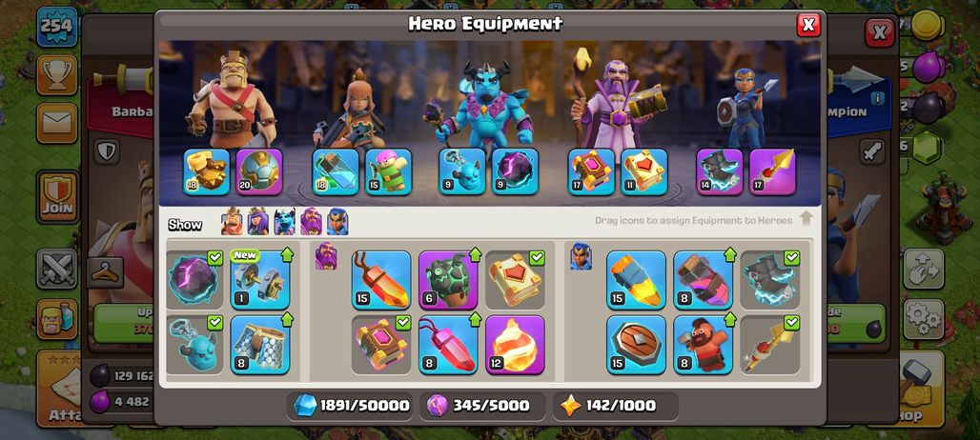Choose the green Rage Gem level 6
This screenshot has width=980, height=440.
pyautogui.click(x=448, y=280)
